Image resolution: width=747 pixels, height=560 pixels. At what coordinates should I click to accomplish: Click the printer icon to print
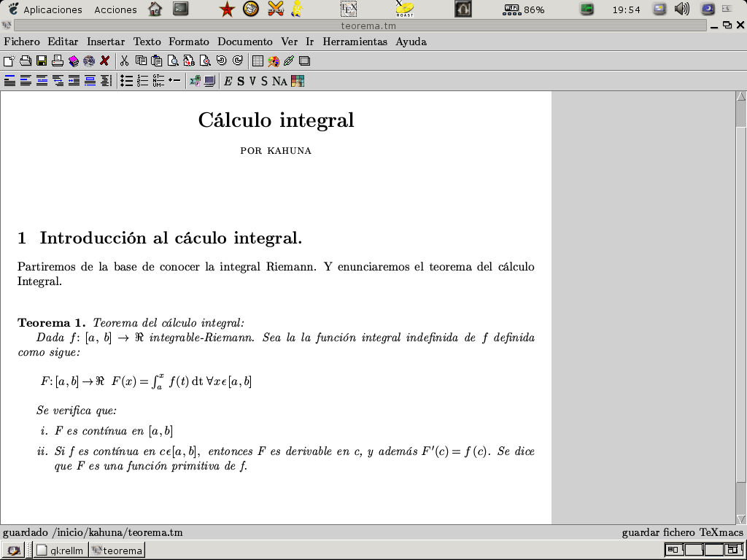tap(58, 61)
